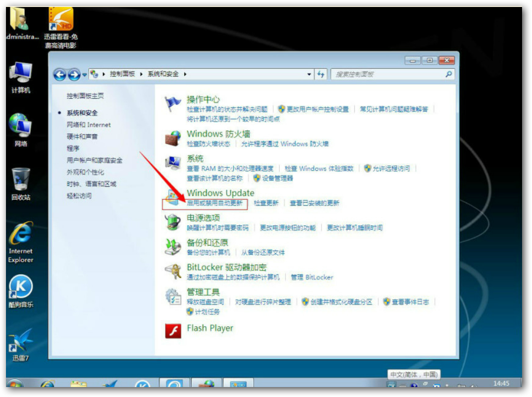532x397 pixels.
Task: Click the taskbar clock 14:45
Action: click(501, 383)
